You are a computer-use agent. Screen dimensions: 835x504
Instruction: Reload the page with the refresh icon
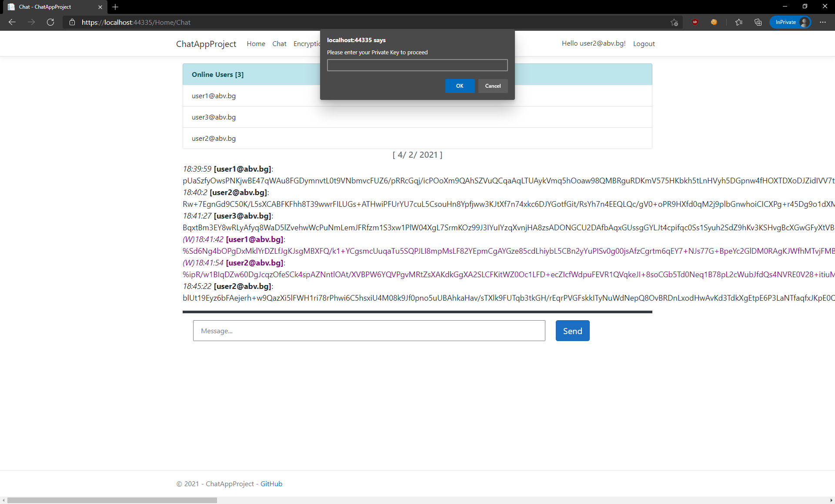50,22
